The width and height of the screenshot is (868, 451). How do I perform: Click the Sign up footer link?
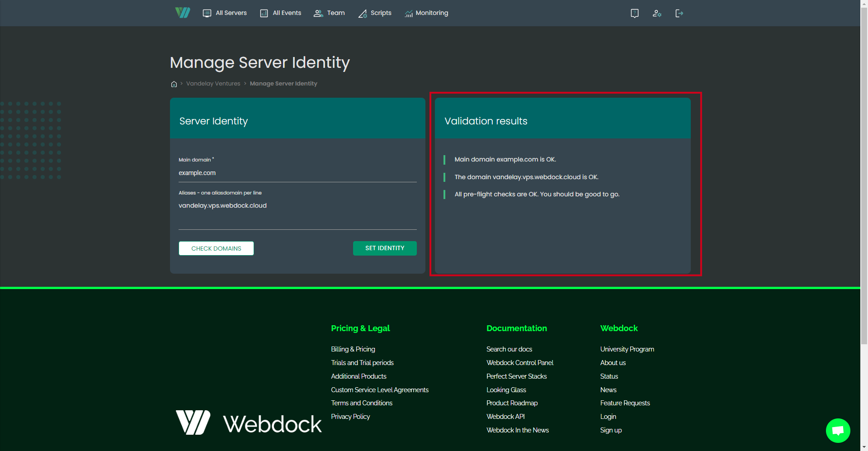click(x=611, y=430)
